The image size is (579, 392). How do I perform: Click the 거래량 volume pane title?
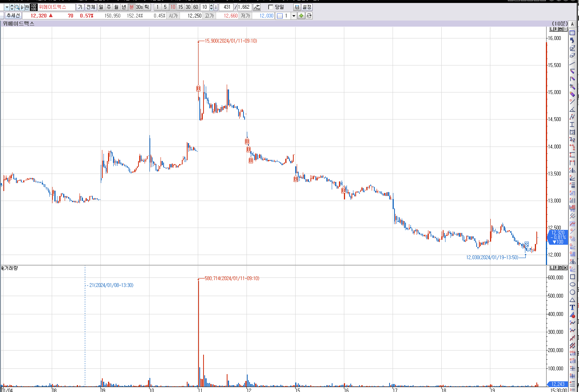point(11,268)
